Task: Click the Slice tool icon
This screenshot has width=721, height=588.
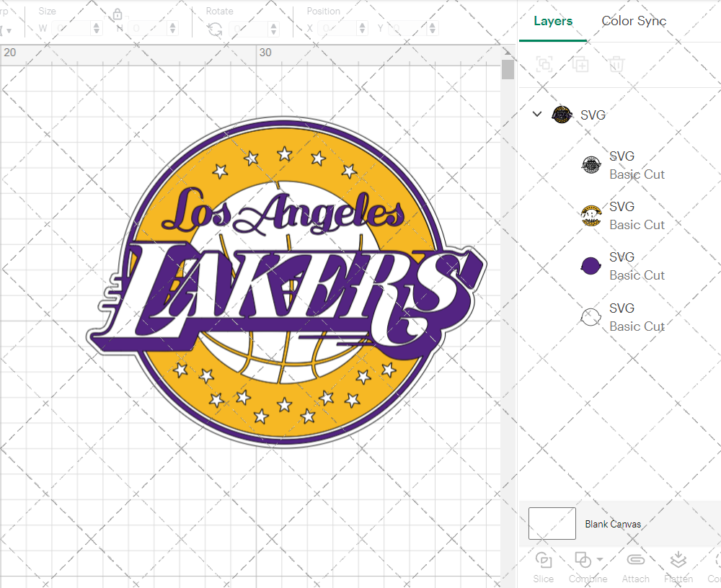Action: [544, 561]
